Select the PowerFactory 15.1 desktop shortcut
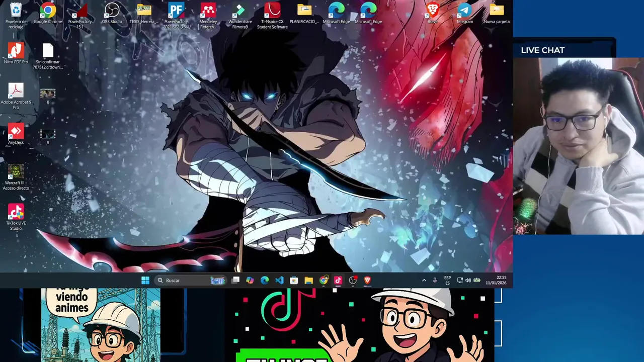The width and height of the screenshot is (644, 362). point(80,16)
